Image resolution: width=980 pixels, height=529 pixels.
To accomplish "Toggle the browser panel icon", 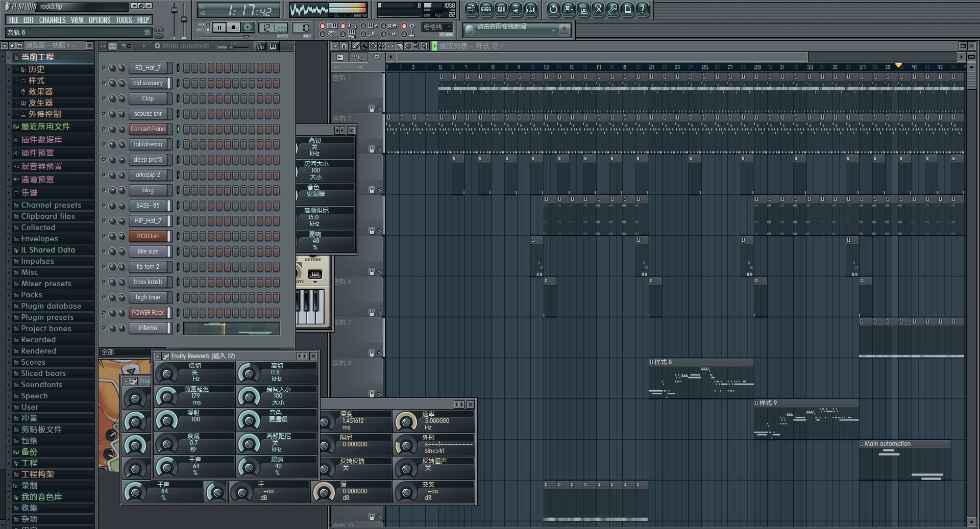I will tap(516, 9).
